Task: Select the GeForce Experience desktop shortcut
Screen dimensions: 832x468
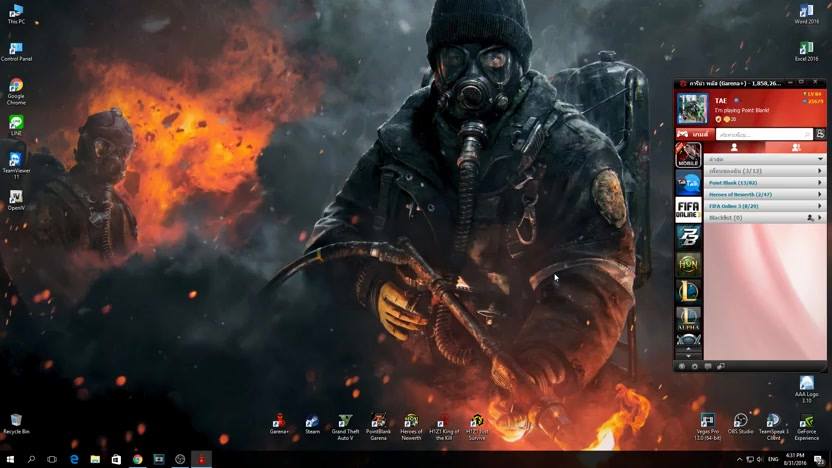Action: point(807,427)
